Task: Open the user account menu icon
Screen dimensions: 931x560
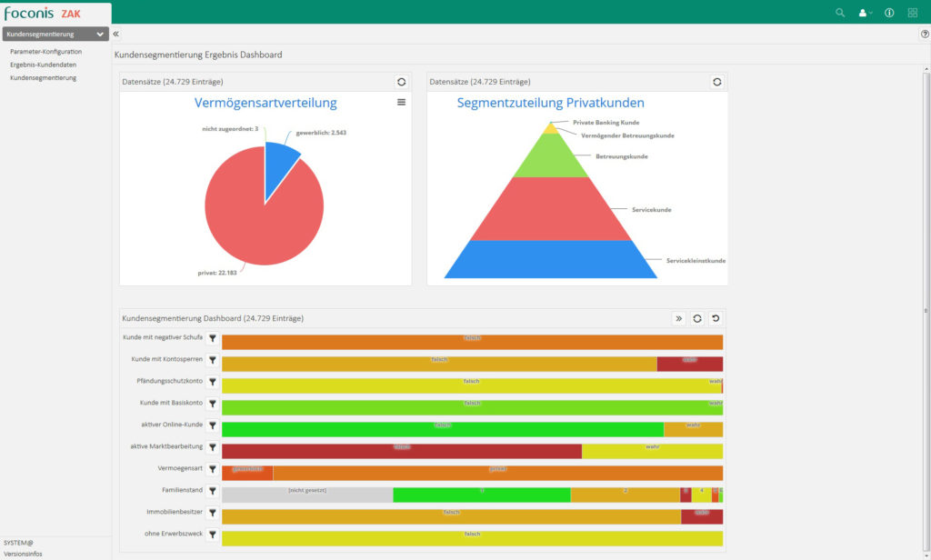Action: [866, 13]
